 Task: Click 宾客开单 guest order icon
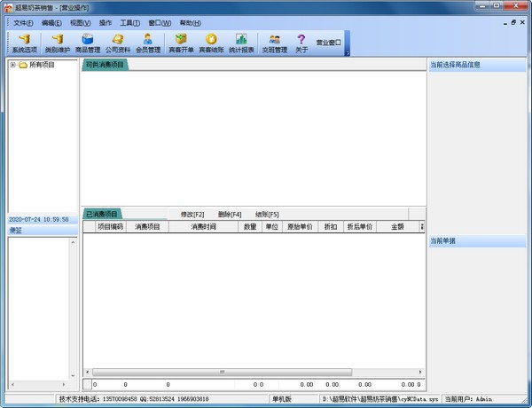181,43
